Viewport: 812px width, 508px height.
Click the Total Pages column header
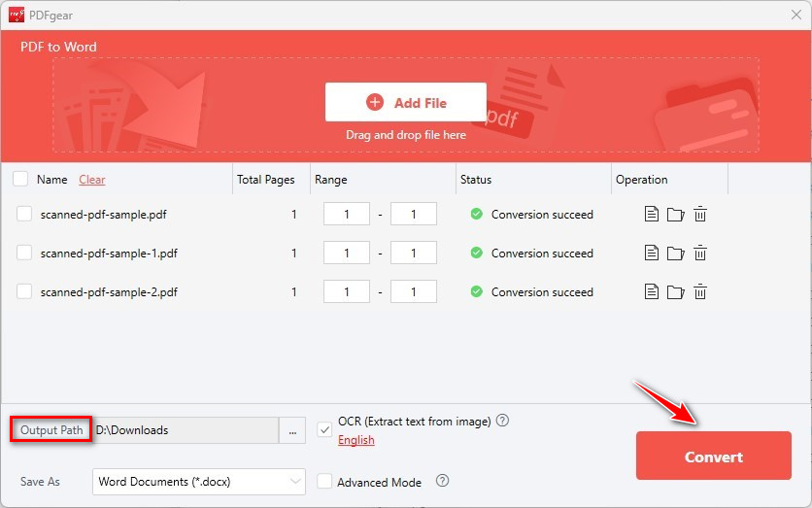[x=266, y=180]
